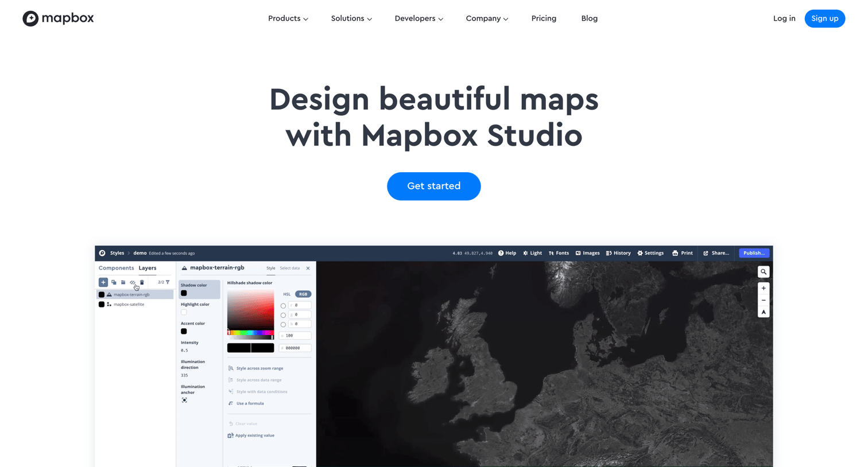The image size is (868, 467).
Task: Click the Studio home icon beside Styles
Action: click(102, 253)
